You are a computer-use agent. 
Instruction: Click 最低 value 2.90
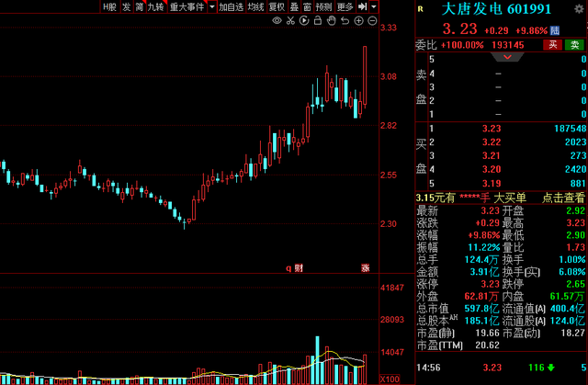[x=576, y=235]
